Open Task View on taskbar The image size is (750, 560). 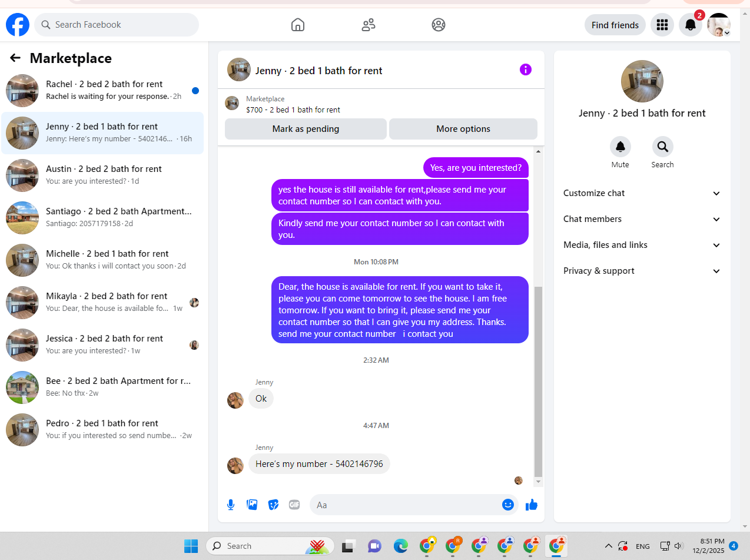click(349, 546)
